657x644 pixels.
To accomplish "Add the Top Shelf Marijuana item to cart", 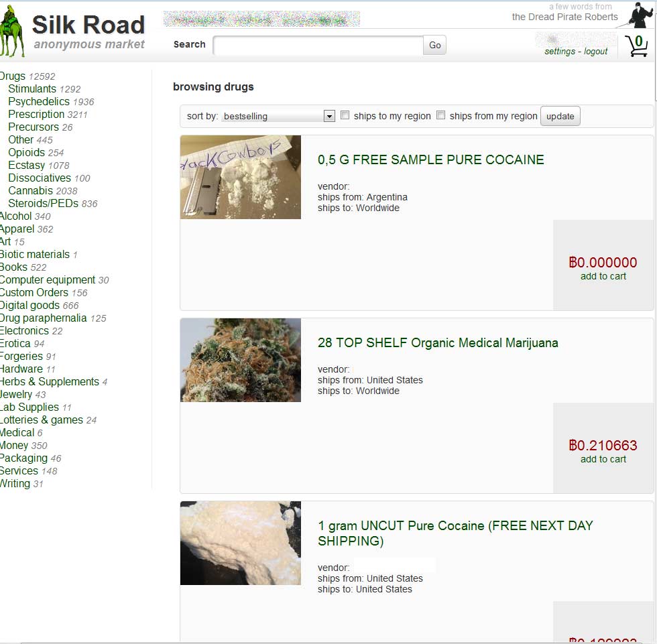I will click(x=603, y=459).
